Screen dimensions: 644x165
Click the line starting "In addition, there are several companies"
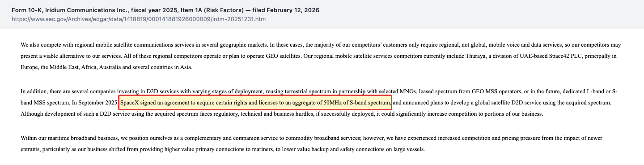click(x=319, y=91)
